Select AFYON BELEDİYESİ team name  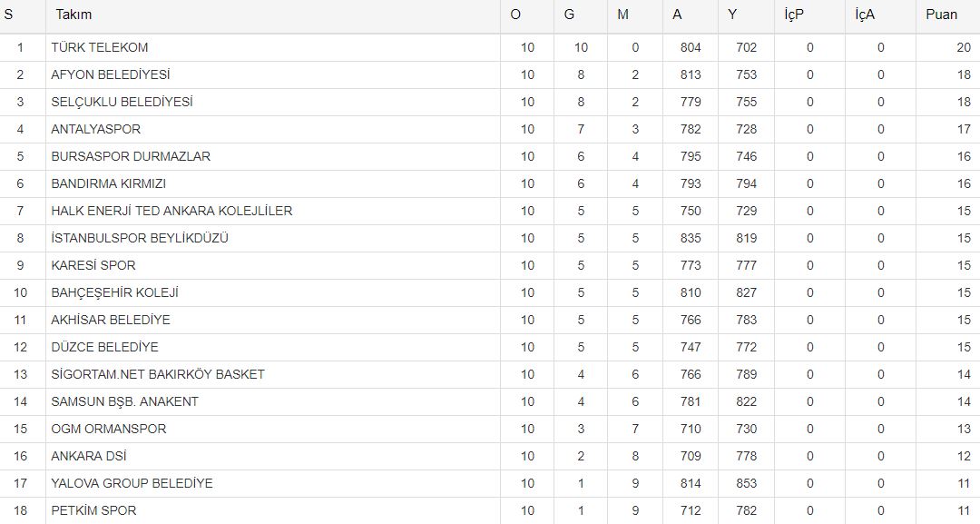click(x=111, y=74)
